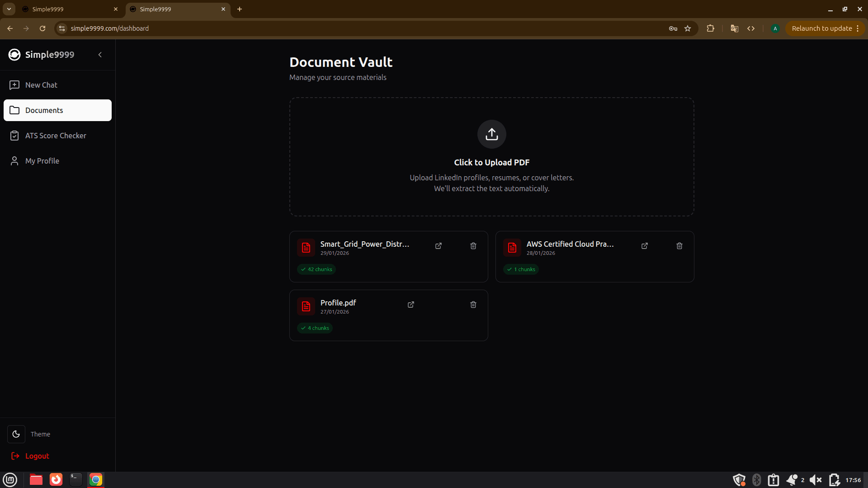Open My Profile page
868x488 pixels.
(42, 161)
